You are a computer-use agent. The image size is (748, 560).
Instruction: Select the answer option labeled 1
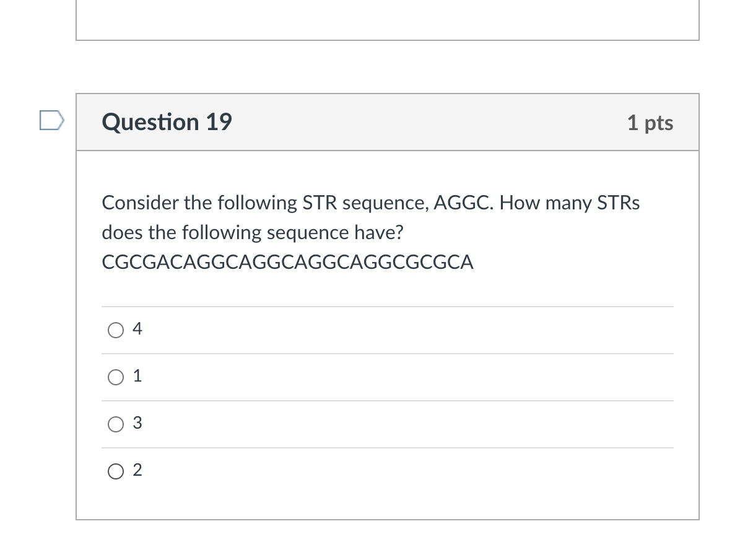point(137,376)
